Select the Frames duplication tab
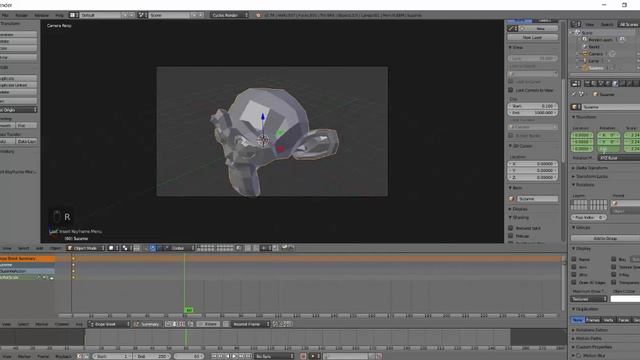The height and width of the screenshot is (360, 640). click(x=593, y=320)
